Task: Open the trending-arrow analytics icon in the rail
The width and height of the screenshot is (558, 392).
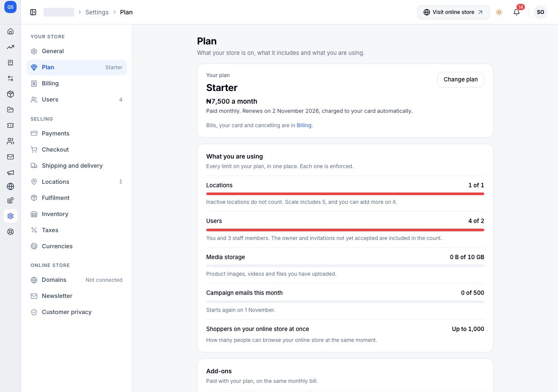Action: pos(10,47)
